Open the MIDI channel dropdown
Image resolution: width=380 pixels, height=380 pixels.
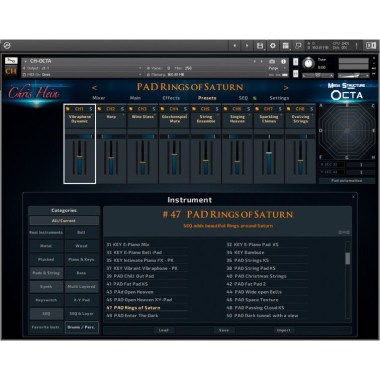point(83,75)
